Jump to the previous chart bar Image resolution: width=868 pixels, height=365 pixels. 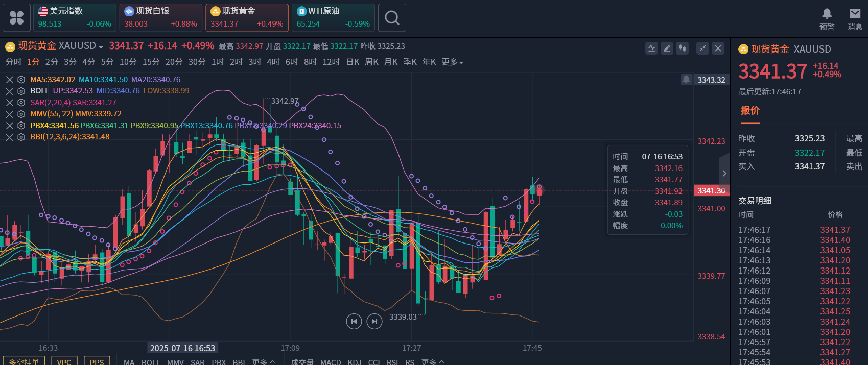pos(354,321)
